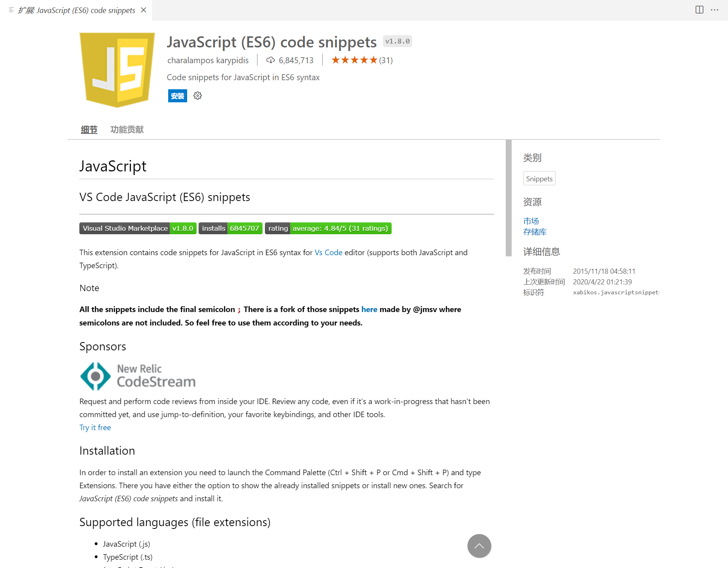The image size is (728, 568).
Task: Click the (31) ratings count
Action: point(386,60)
